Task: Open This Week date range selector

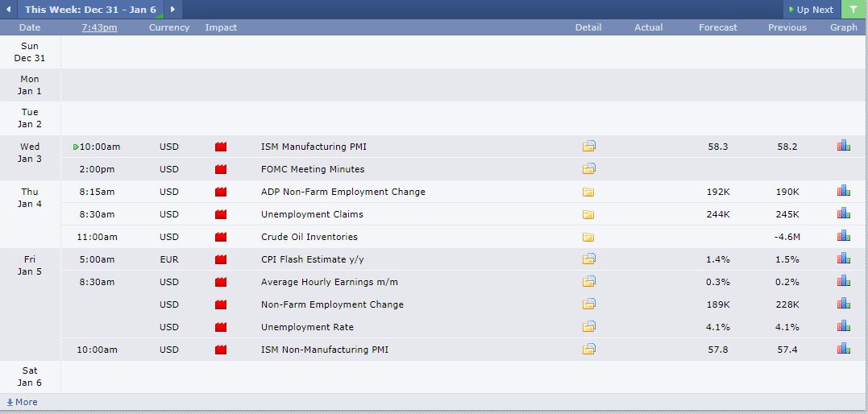Action: point(90,10)
